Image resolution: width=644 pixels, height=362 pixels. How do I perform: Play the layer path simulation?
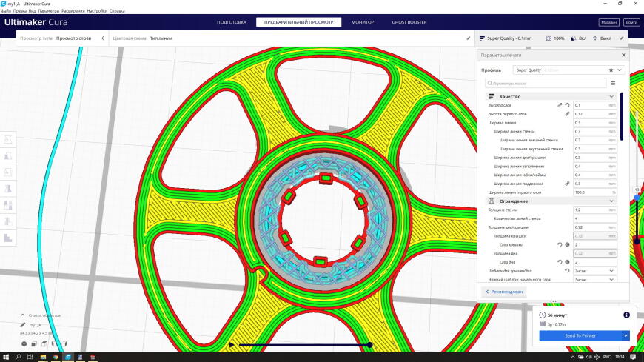232,345
